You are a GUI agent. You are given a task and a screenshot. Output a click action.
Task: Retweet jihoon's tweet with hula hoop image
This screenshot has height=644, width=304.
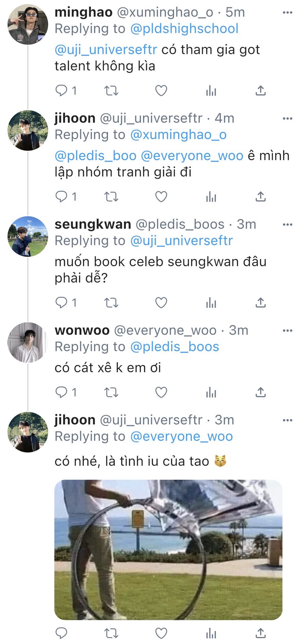click(111, 634)
